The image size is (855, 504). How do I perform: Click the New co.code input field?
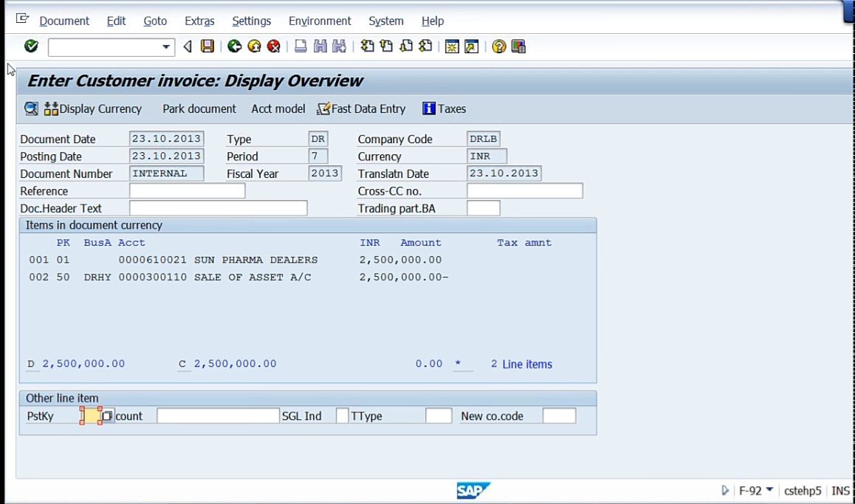559,415
